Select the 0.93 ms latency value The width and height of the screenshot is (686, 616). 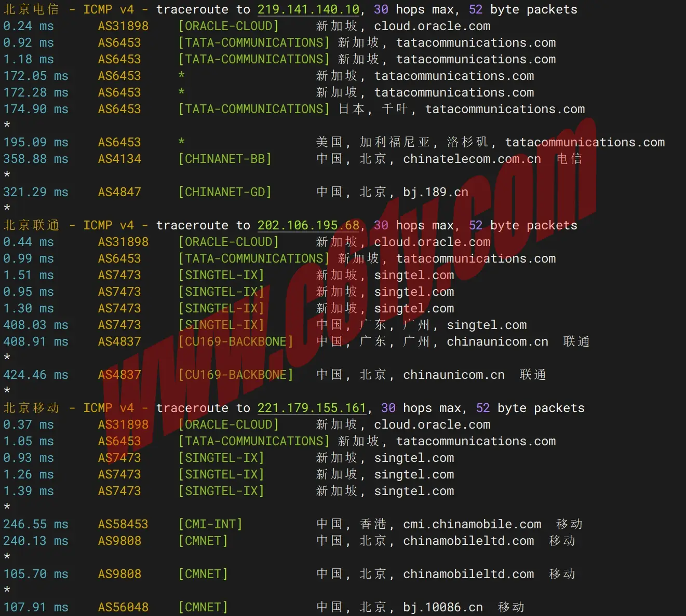(29, 458)
